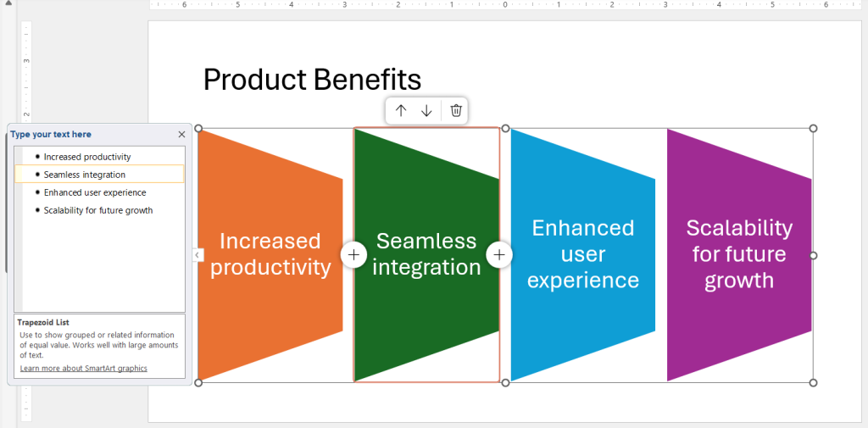The height and width of the screenshot is (428, 868).
Task: Click the orange 'Increased productivity' trapezoid
Action: 270,255
